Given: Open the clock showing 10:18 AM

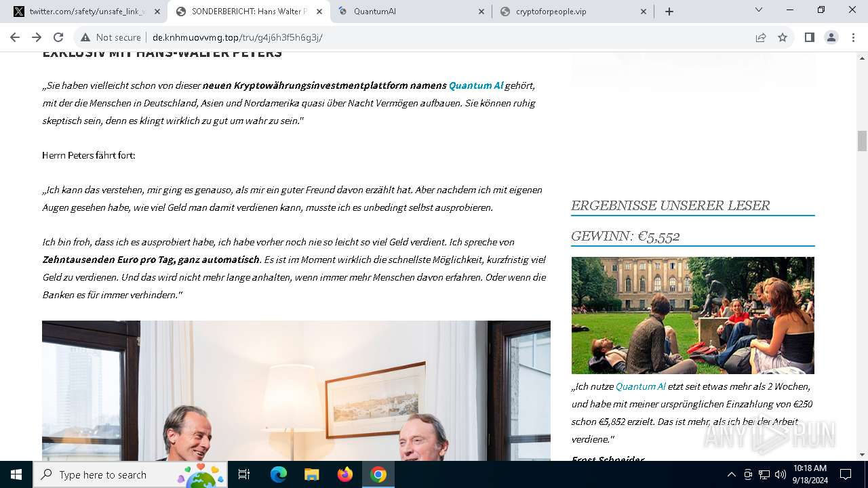Looking at the screenshot, I should tap(810, 474).
